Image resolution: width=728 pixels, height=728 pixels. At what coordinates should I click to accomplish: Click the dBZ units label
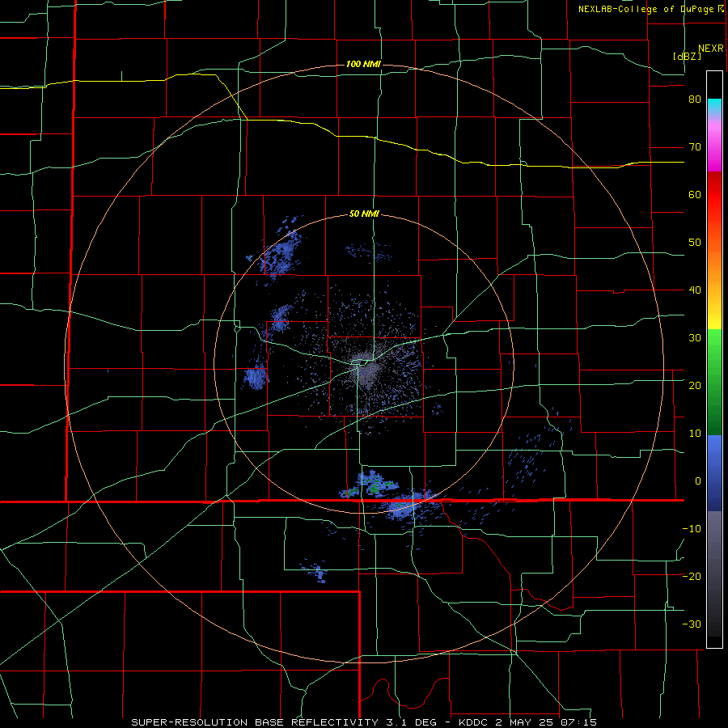pyautogui.click(x=687, y=56)
